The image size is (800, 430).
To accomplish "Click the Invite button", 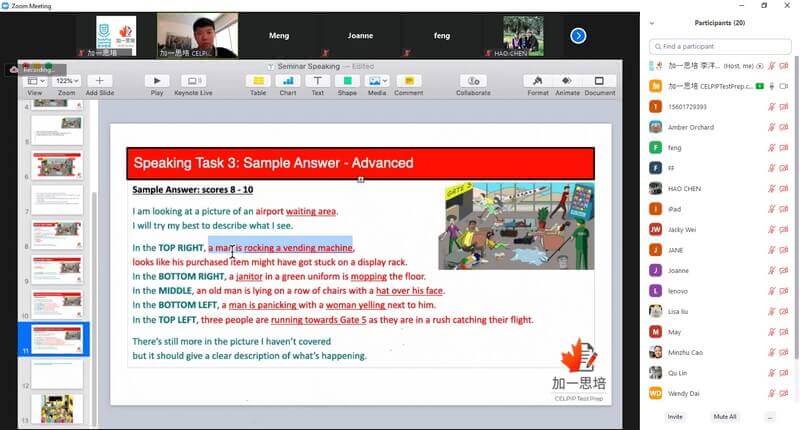I will 675,416.
